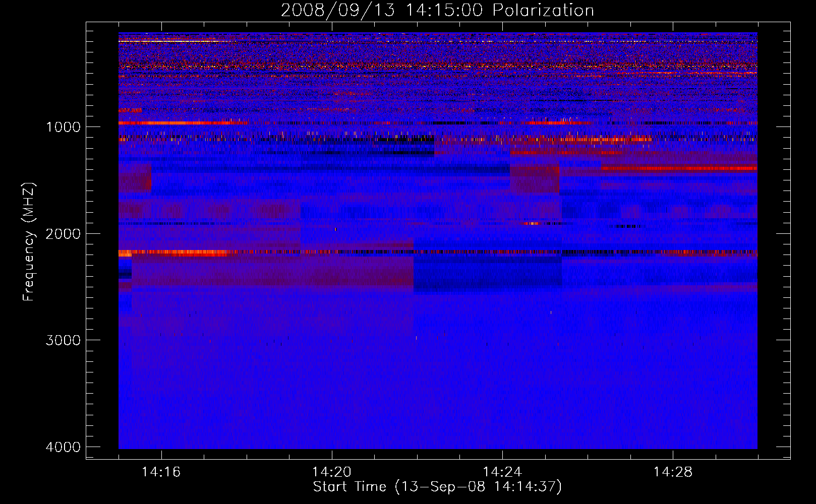
Task: Click the 2000 frequency tick label
Action: 64,234
